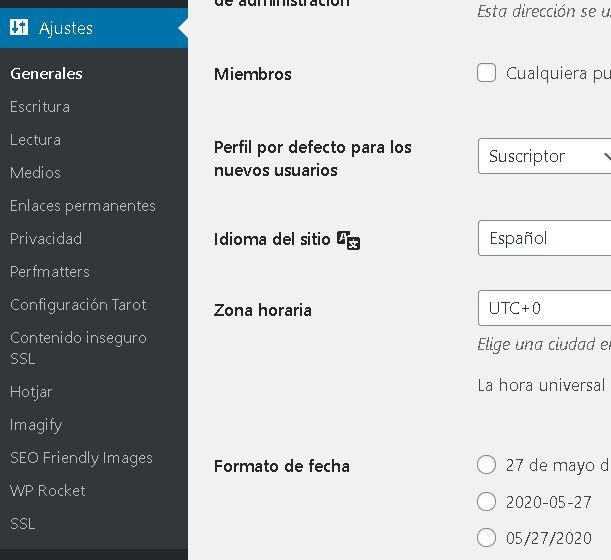Navigate to Lectura settings
Image resolution: width=611 pixels, height=560 pixels.
pos(35,140)
